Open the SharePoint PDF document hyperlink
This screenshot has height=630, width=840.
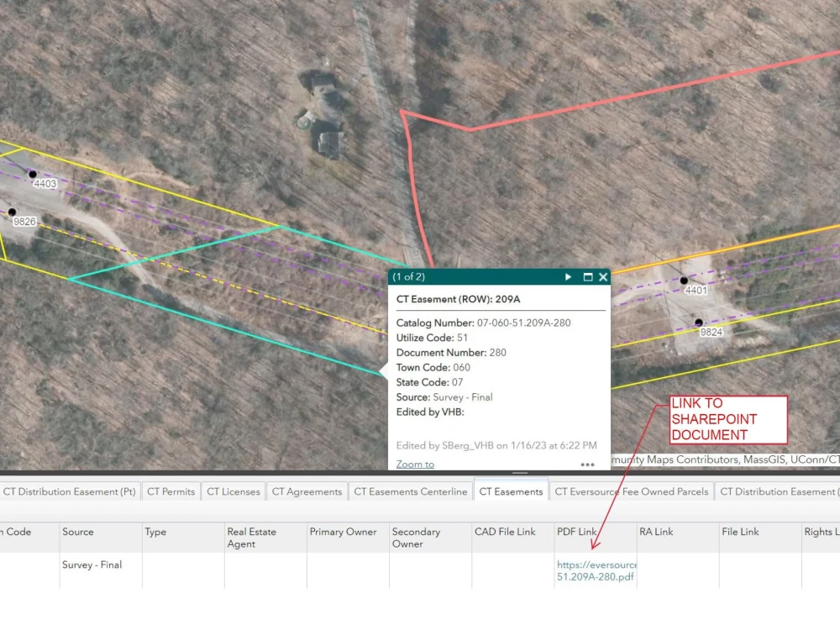pyautogui.click(x=596, y=570)
